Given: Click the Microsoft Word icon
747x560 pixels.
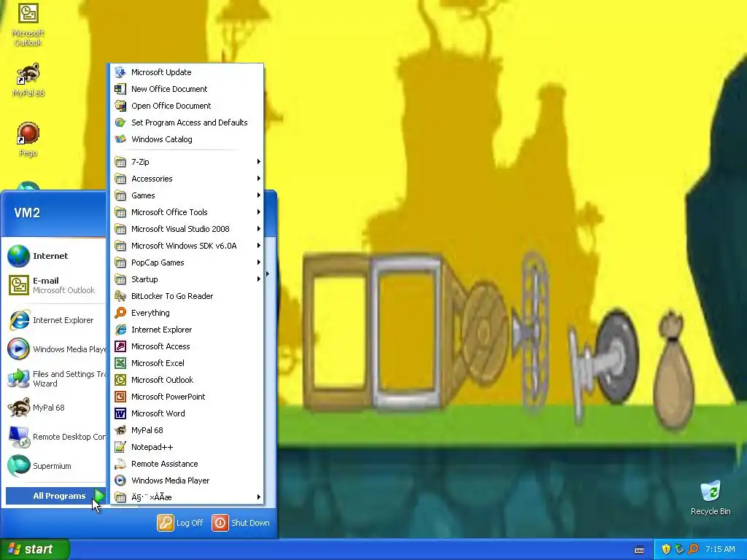Looking at the screenshot, I should coord(120,413).
